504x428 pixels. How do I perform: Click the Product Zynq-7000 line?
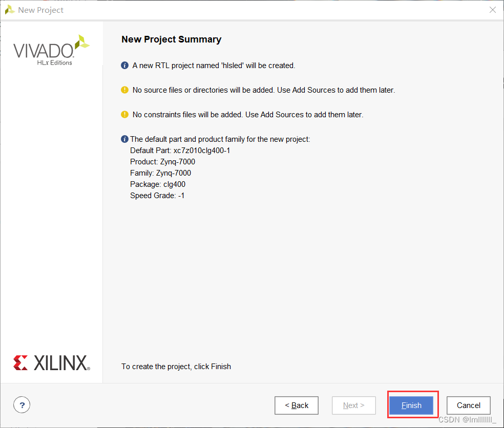(x=163, y=162)
